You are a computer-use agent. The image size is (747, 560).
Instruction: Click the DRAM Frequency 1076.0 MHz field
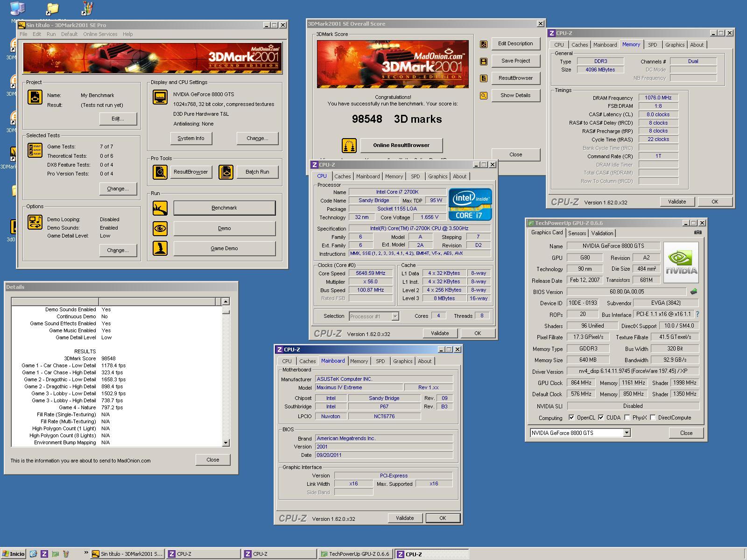[658, 98]
